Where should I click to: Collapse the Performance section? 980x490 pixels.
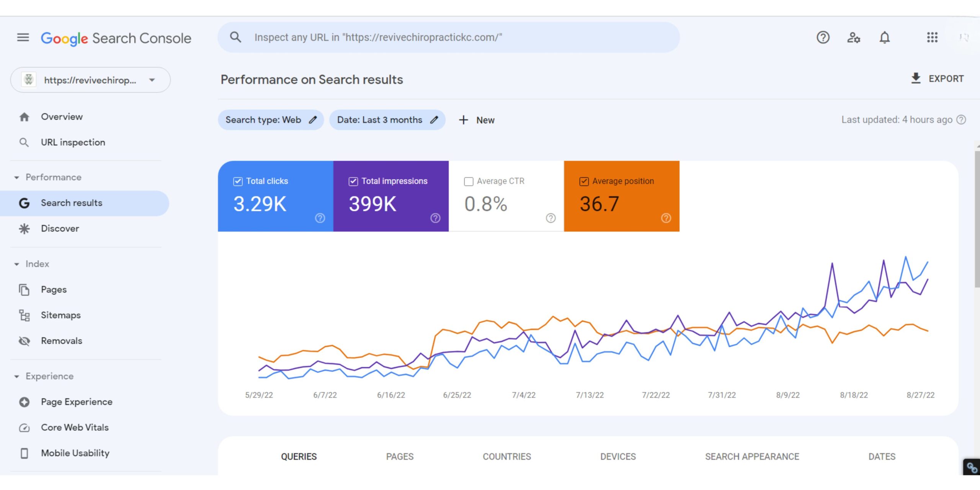pos(16,178)
